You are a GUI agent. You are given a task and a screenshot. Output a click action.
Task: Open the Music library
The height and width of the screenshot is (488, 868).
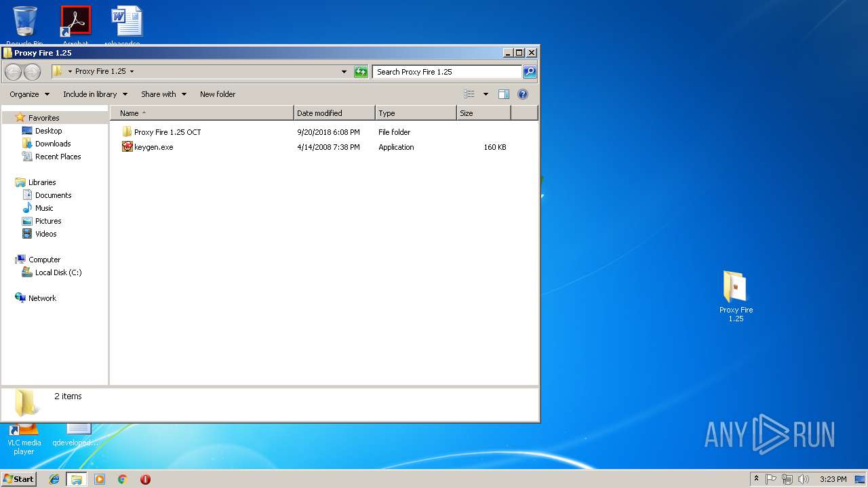point(44,208)
